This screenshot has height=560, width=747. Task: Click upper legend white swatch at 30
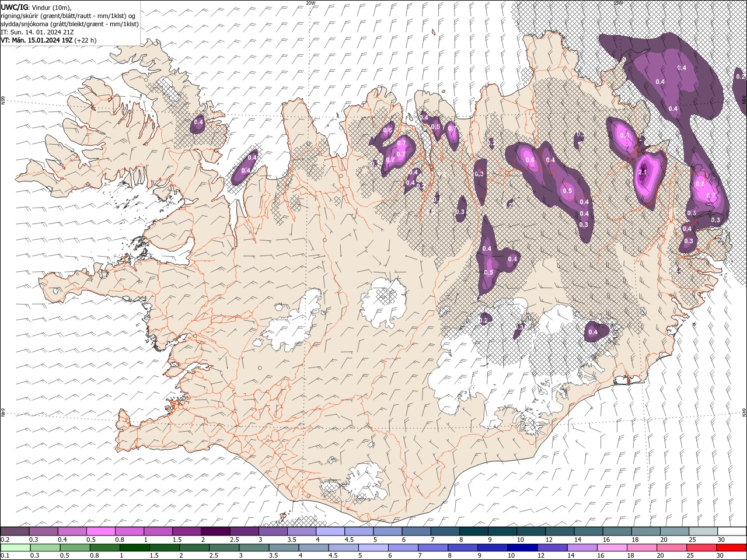coord(732,531)
